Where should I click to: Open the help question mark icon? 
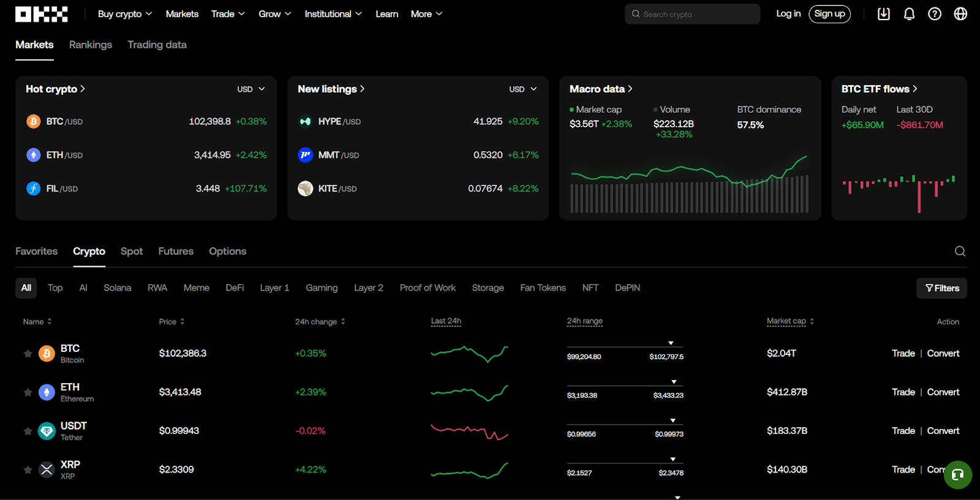pos(935,13)
